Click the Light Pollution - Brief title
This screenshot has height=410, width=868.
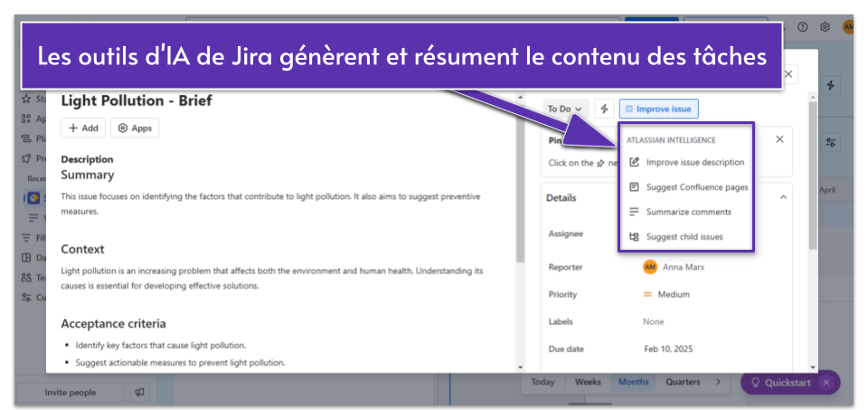coord(137,100)
